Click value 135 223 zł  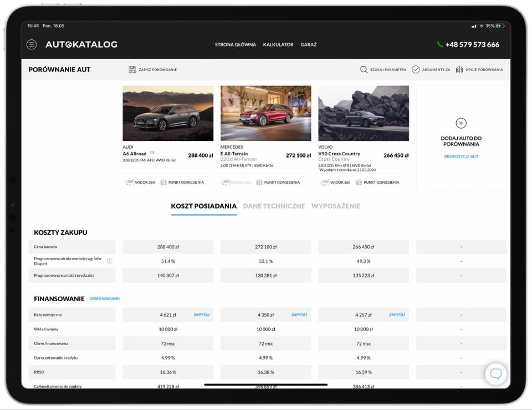pos(364,276)
